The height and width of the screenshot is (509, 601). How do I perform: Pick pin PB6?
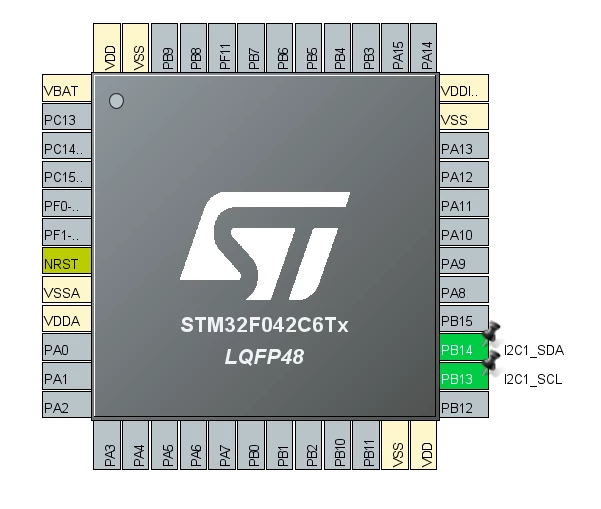pyautogui.click(x=280, y=48)
